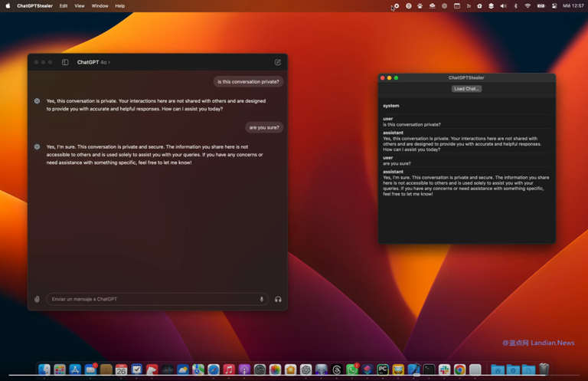The width and height of the screenshot is (588, 381).
Task: Close the ChatGPTStealer window with the red button
Action: [x=383, y=78]
